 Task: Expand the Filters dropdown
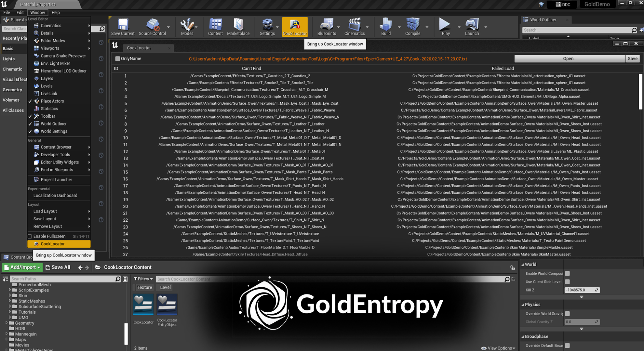point(143,279)
